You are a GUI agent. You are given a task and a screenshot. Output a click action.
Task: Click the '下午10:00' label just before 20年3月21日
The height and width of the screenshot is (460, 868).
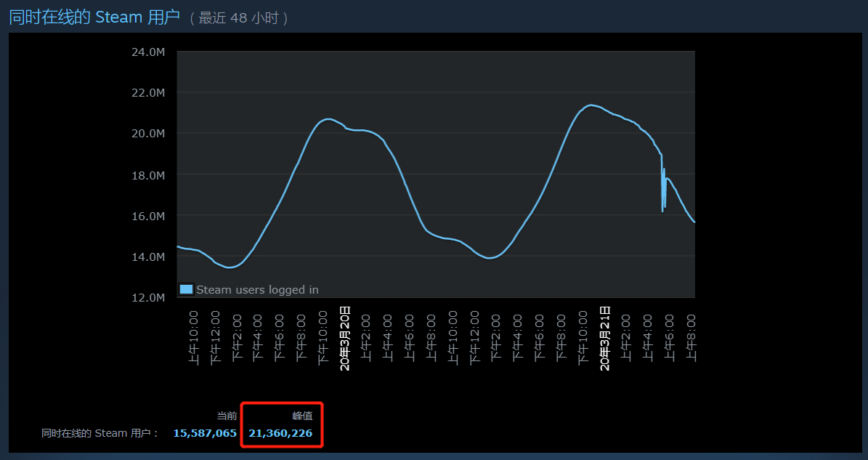(x=583, y=338)
